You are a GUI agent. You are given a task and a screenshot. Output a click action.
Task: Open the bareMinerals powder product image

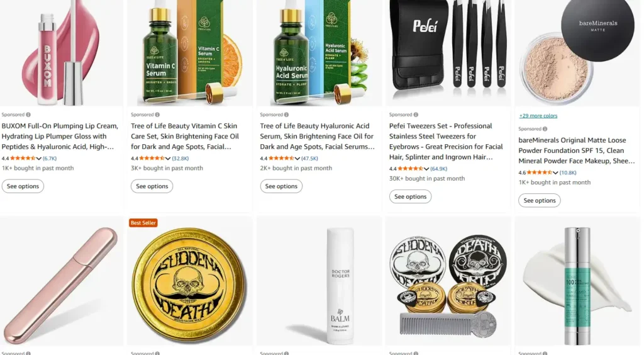(x=577, y=53)
